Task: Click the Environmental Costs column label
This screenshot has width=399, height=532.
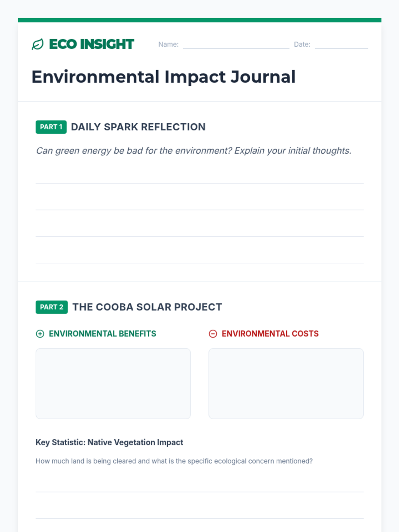Action: point(270,334)
